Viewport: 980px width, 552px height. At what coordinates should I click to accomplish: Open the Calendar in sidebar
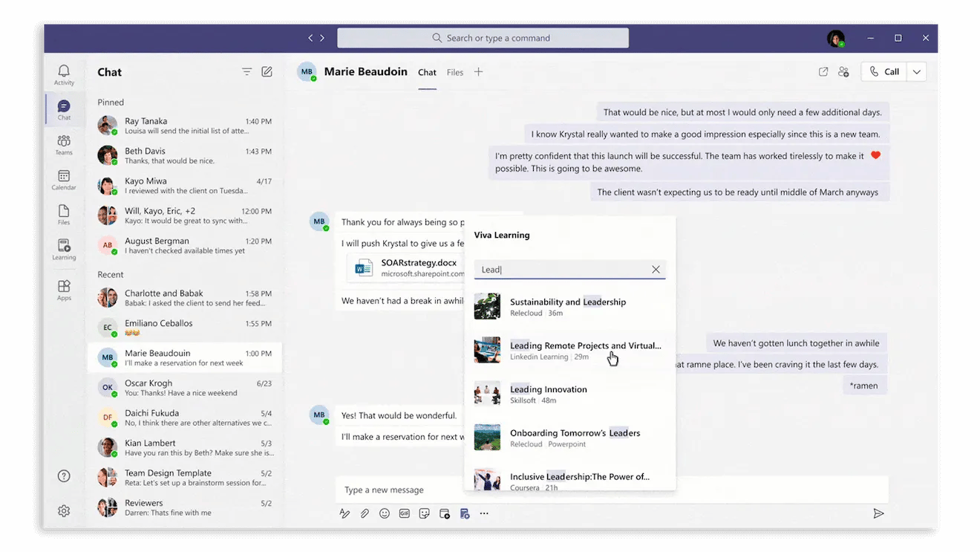64,179
